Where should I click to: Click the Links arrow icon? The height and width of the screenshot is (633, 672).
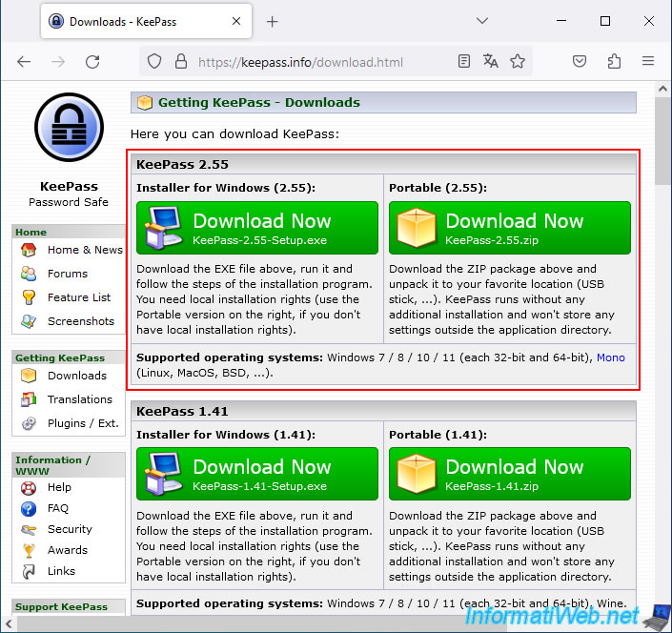[29, 572]
